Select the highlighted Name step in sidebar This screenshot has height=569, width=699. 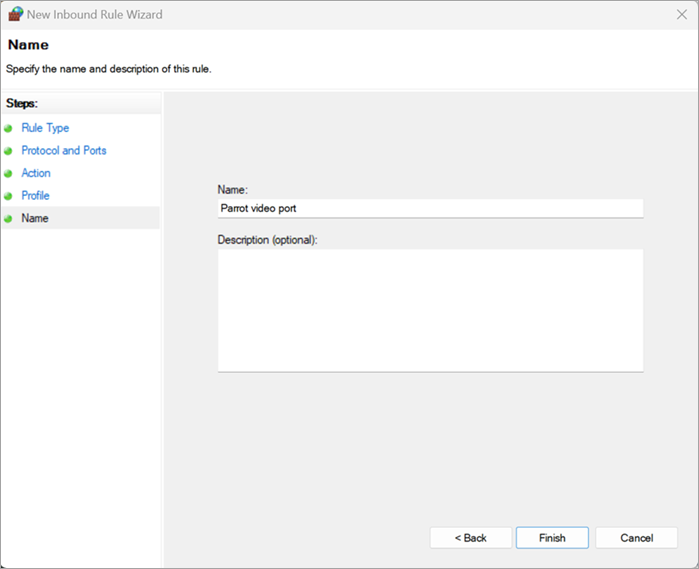[35, 218]
